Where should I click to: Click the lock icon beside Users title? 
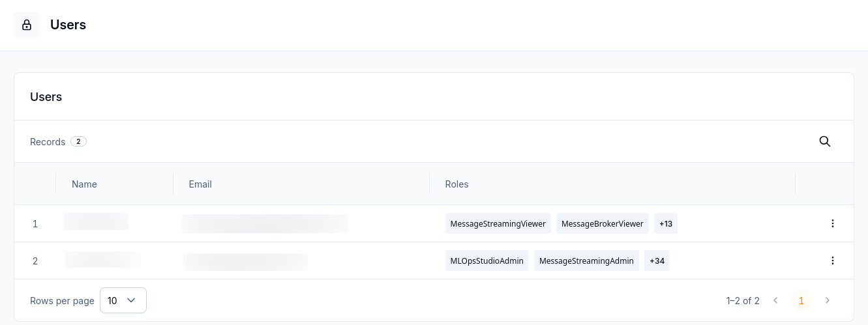(27, 25)
